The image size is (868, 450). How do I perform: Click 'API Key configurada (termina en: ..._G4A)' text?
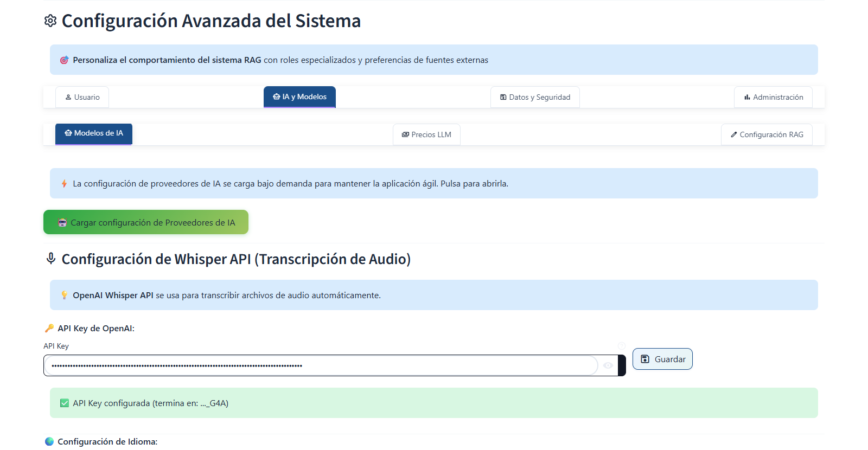pyautogui.click(x=151, y=403)
